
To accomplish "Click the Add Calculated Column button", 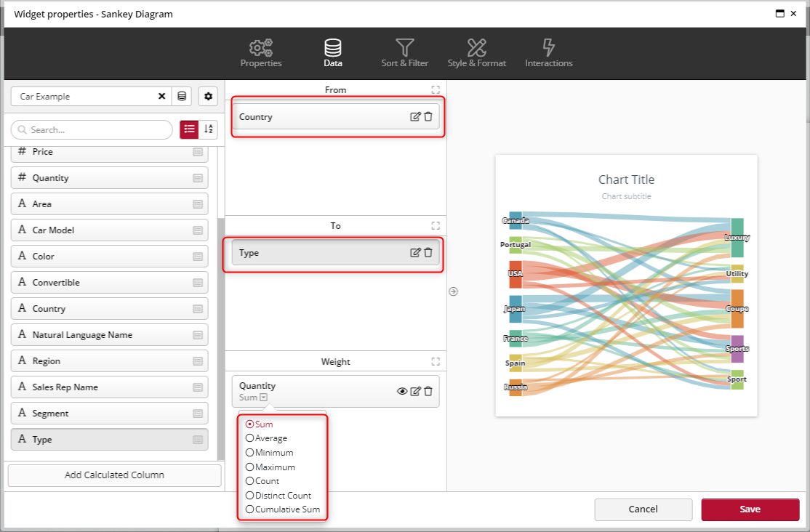I will tap(113, 475).
